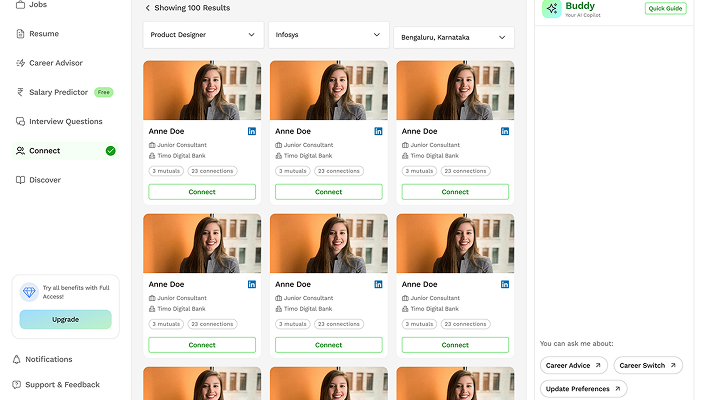Image resolution: width=702 pixels, height=400 pixels.
Task: Click LinkedIn icon on second-row right card
Action: point(505,284)
